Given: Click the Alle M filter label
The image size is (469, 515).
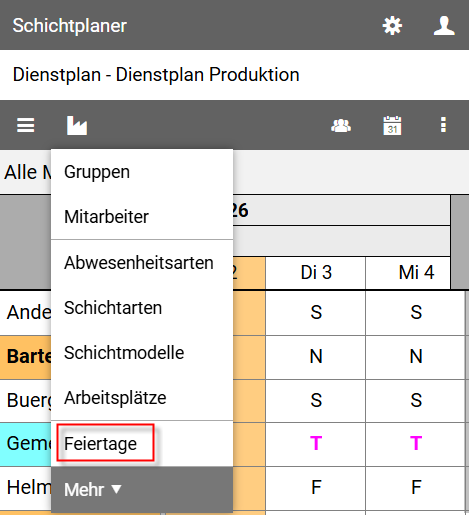Looking at the screenshot, I should tap(28, 172).
